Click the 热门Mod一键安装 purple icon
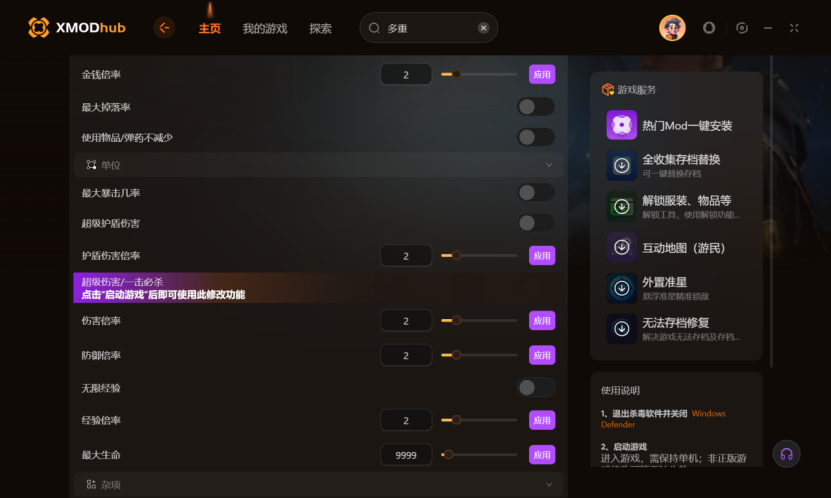The width and height of the screenshot is (831, 498). pyautogui.click(x=622, y=125)
